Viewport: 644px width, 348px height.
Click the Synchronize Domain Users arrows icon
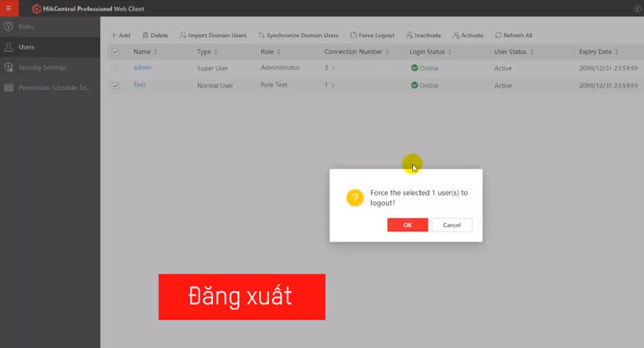261,35
